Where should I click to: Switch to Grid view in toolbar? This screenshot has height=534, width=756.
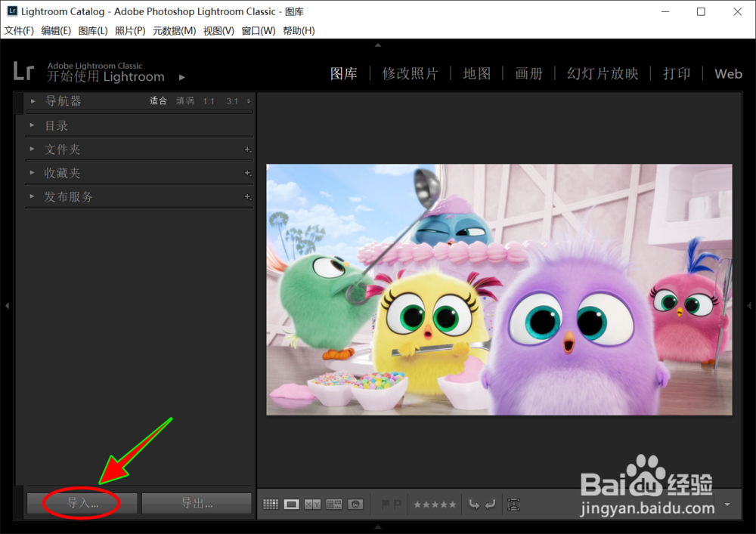coord(271,504)
